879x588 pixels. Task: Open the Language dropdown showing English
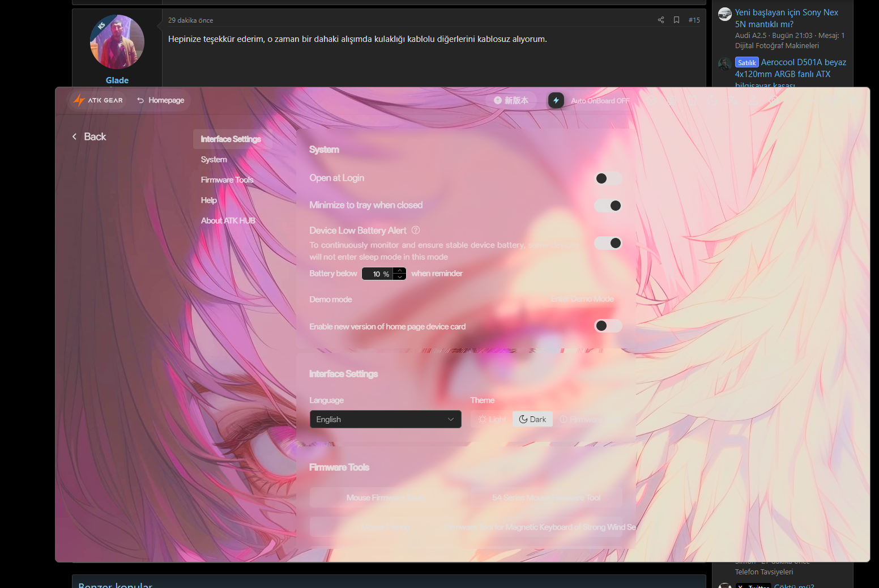click(x=385, y=419)
